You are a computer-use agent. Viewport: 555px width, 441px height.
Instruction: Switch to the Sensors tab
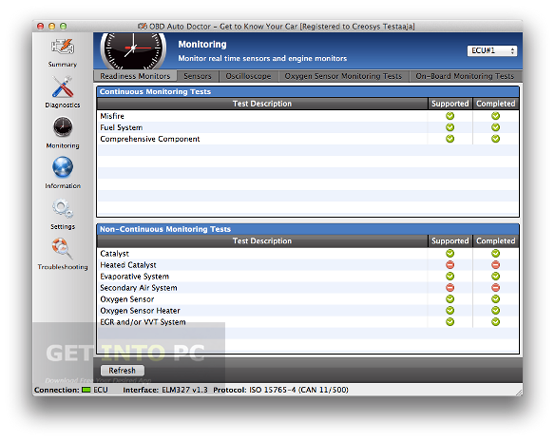198,76
